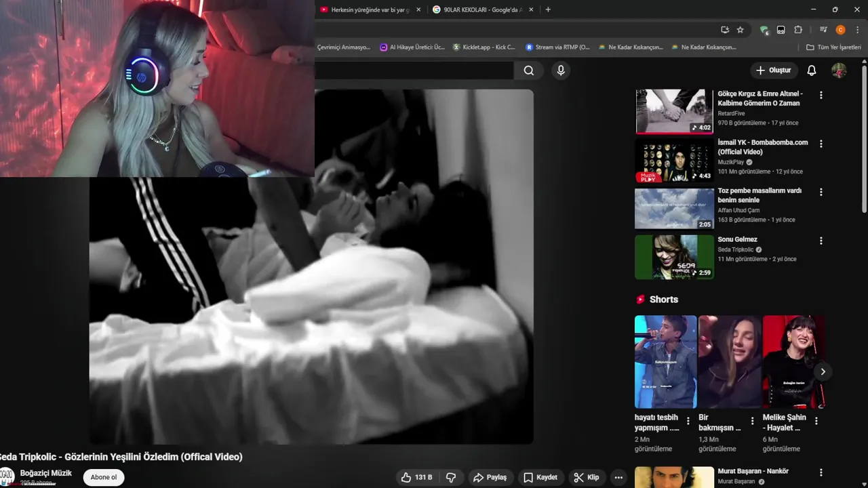Open options for Gökçe Kırgız video
Viewport: 868px width, 488px height.
[821, 95]
